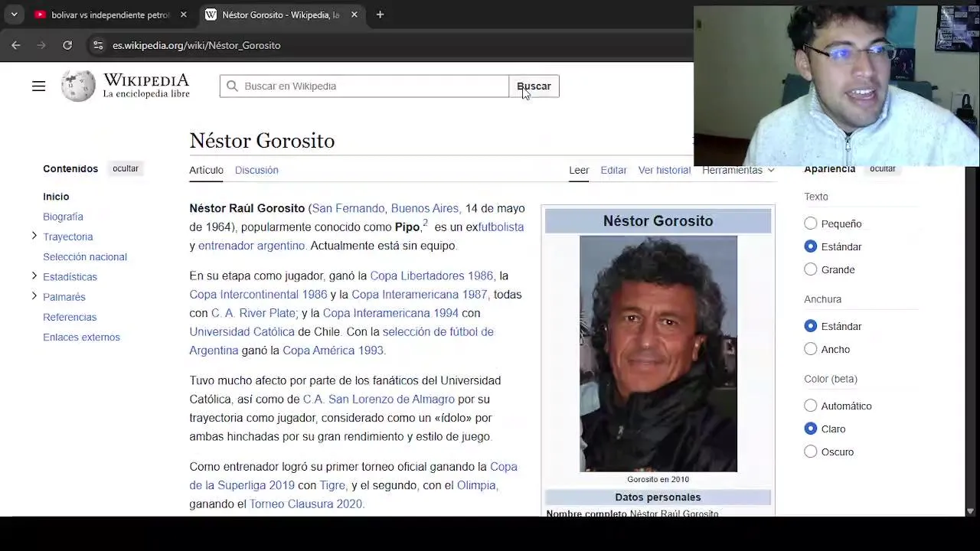980x551 pixels.
Task: Go back with the browser back arrow
Action: click(x=15, y=45)
